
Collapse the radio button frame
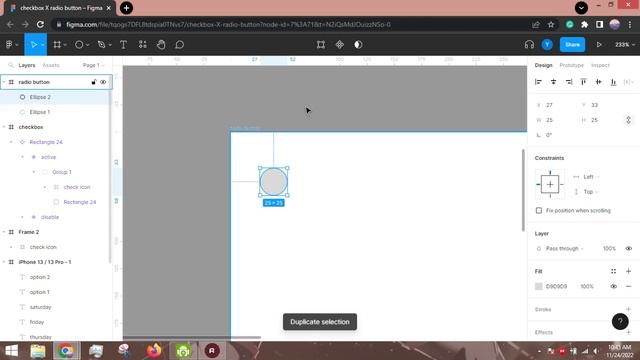[x=4, y=82]
